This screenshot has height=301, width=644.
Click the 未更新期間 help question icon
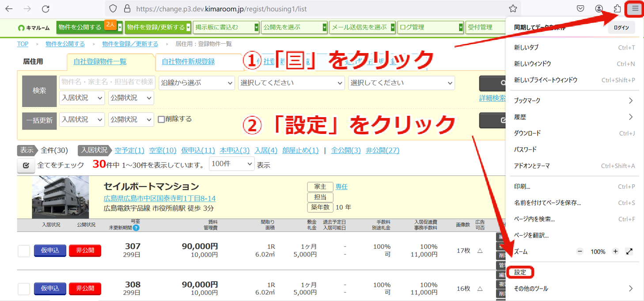[136, 228]
